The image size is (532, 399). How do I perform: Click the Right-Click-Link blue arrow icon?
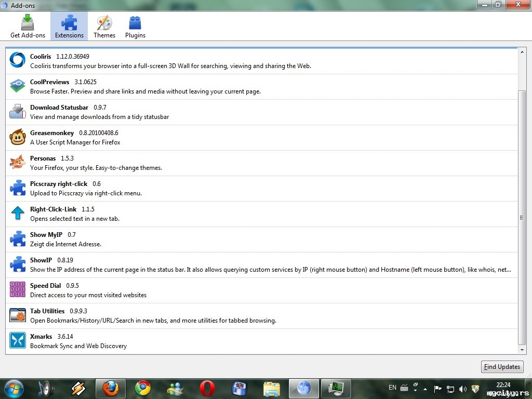(18, 213)
